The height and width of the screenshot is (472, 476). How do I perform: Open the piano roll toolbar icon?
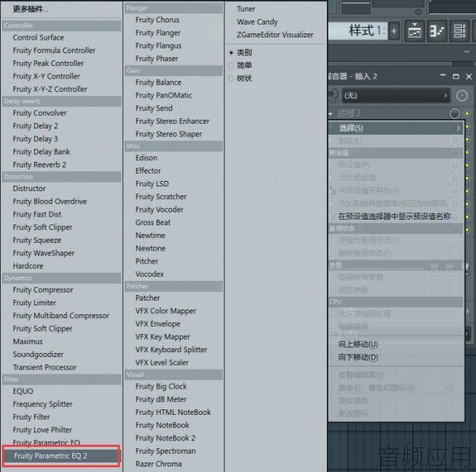(x=437, y=31)
